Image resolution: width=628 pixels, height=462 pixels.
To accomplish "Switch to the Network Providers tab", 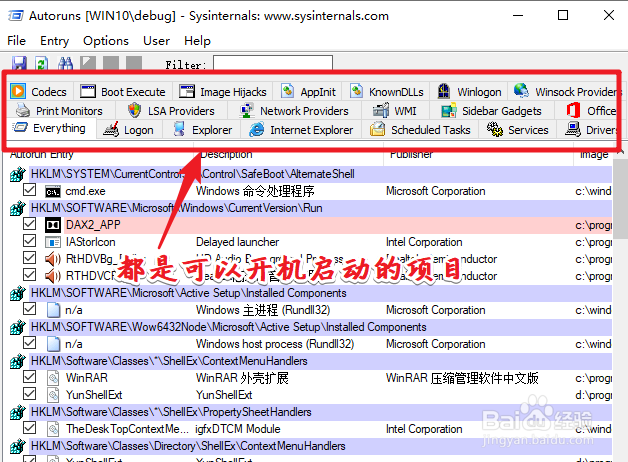I will tap(294, 110).
